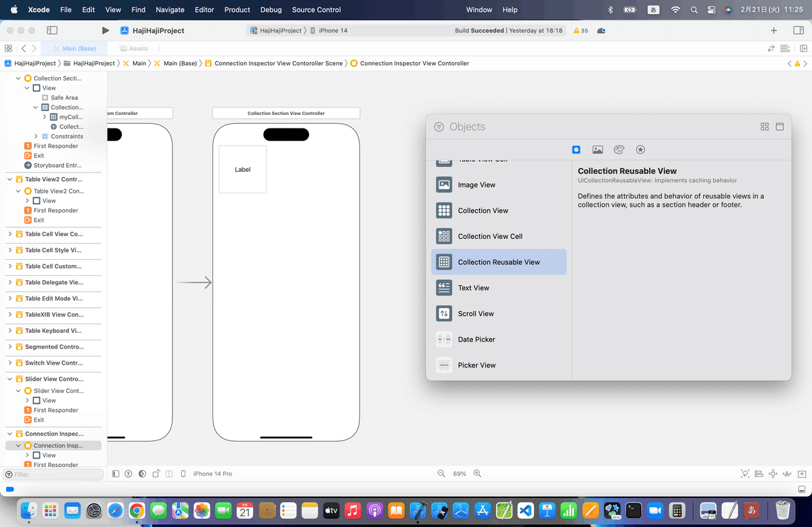Run the project with the play button
The image size is (812, 527).
point(105,30)
